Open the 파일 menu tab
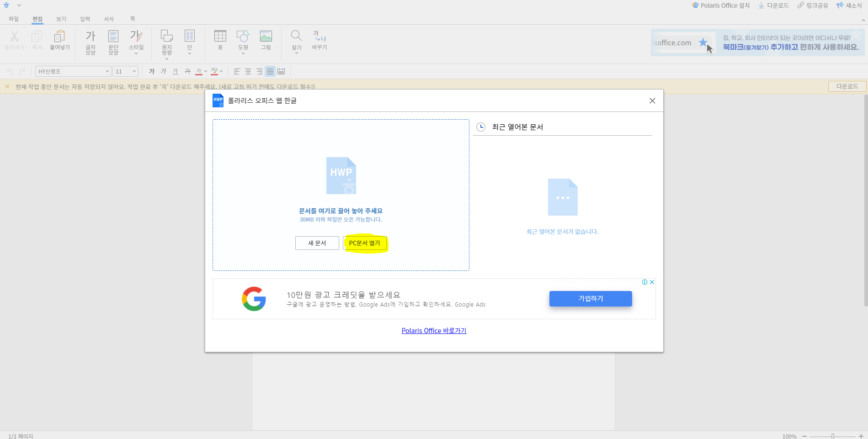The height and width of the screenshot is (439, 868). (x=14, y=19)
